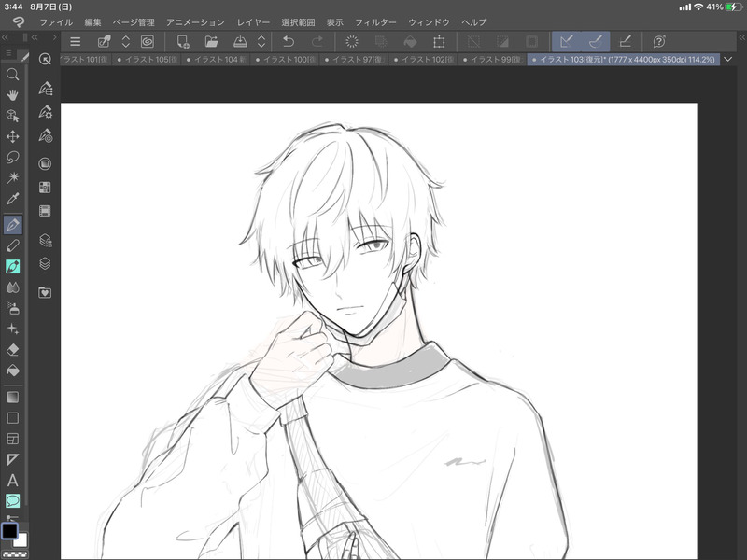The height and width of the screenshot is (560, 747).
Task: Select the Text tool
Action: pos(13,481)
